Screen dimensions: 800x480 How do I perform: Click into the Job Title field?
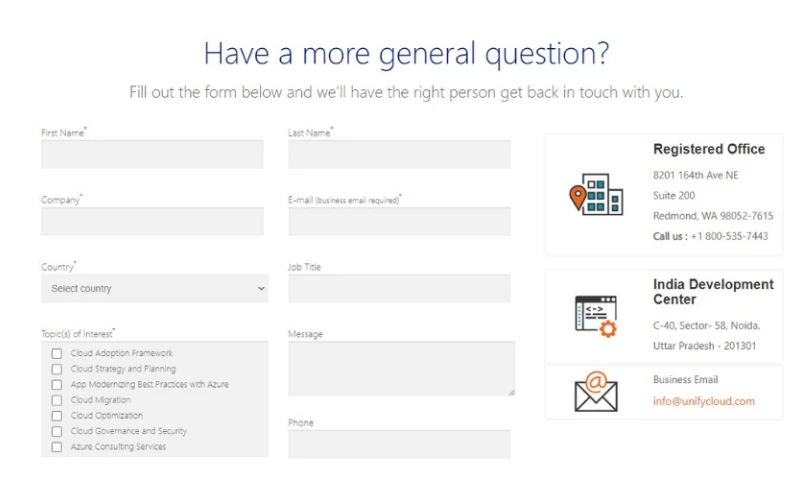(399, 289)
